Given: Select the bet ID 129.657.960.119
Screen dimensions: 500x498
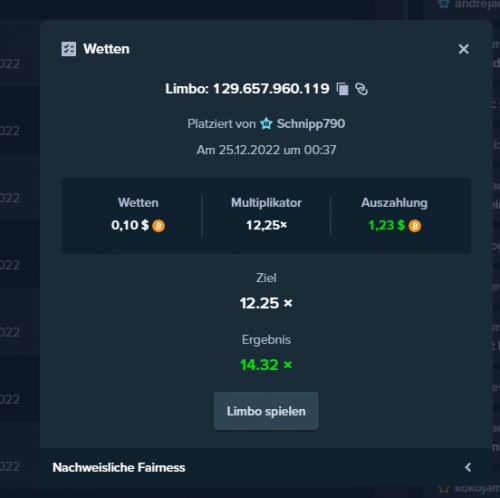Looking at the screenshot, I should [271, 89].
